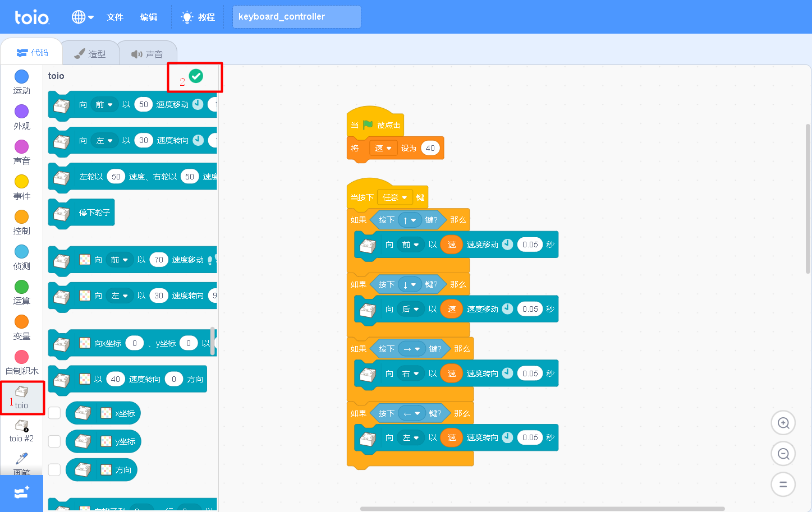Viewport: 812px width, 512px height.
Task: Open the ← key dropdown in condition
Action: pyautogui.click(x=411, y=413)
